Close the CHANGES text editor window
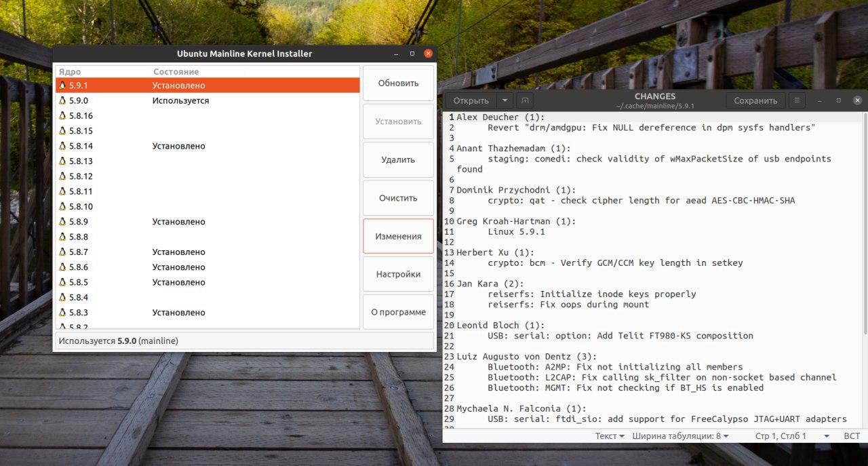Screen dimensions: 868x466 (857, 100)
